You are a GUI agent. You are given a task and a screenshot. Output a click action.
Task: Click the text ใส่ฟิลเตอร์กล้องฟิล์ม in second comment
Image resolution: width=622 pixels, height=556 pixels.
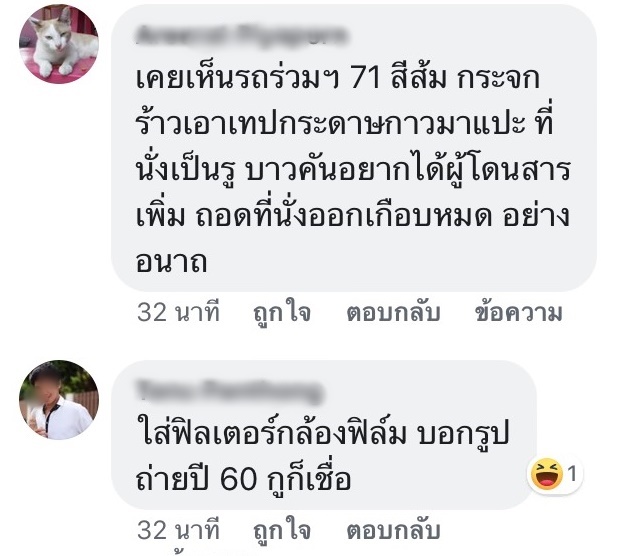[274, 431]
